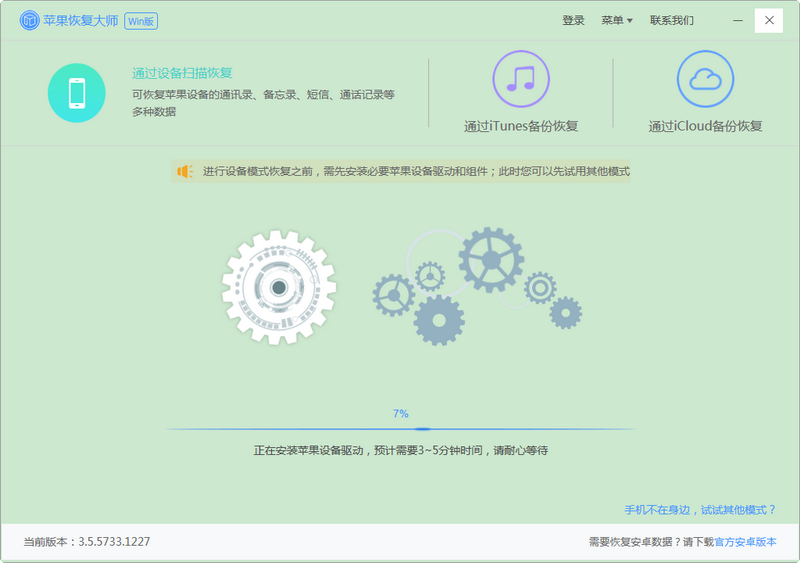Click the 进行设备模式恢复之前 notice banner text
Image resolution: width=800 pixels, height=563 pixels.
coord(416,172)
